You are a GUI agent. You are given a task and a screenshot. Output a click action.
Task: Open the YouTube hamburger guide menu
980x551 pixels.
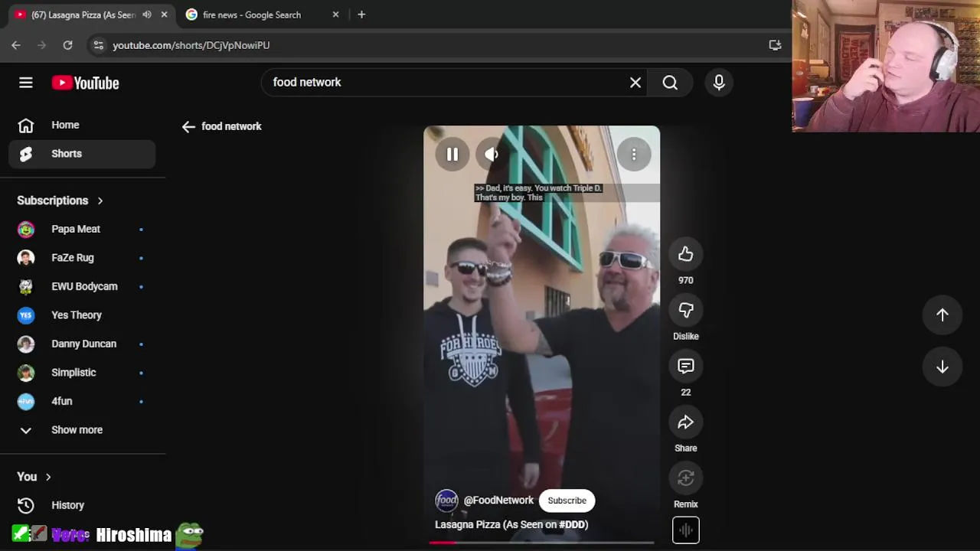coord(26,83)
